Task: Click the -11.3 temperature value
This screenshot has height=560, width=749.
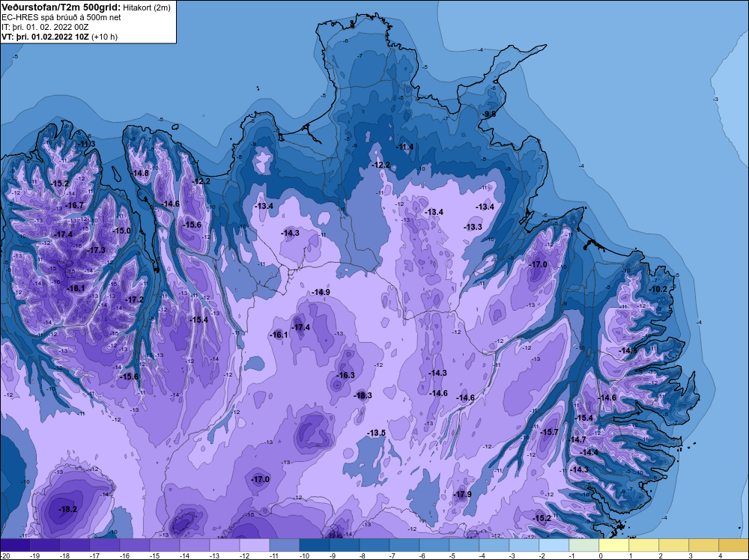Action: [x=86, y=144]
